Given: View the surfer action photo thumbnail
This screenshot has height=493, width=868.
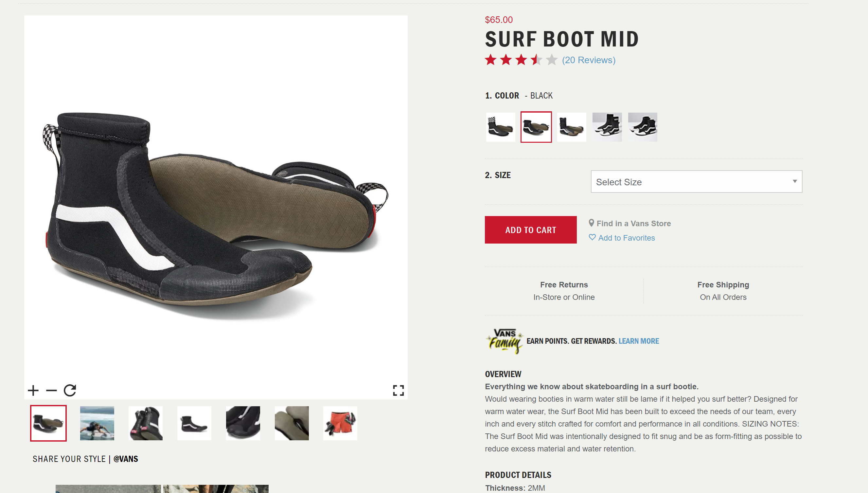Looking at the screenshot, I should (x=97, y=423).
